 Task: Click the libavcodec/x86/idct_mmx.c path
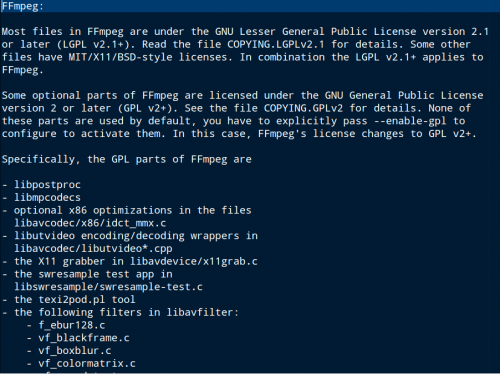click(90, 223)
